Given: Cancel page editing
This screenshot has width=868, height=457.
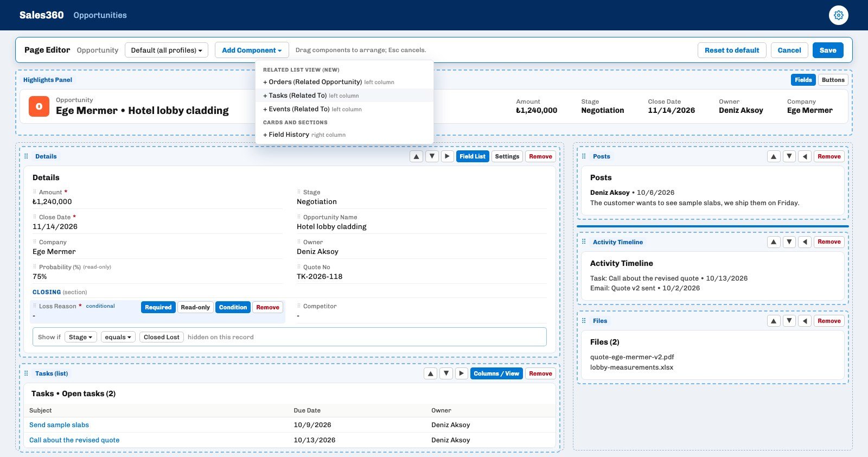Looking at the screenshot, I should (x=789, y=50).
